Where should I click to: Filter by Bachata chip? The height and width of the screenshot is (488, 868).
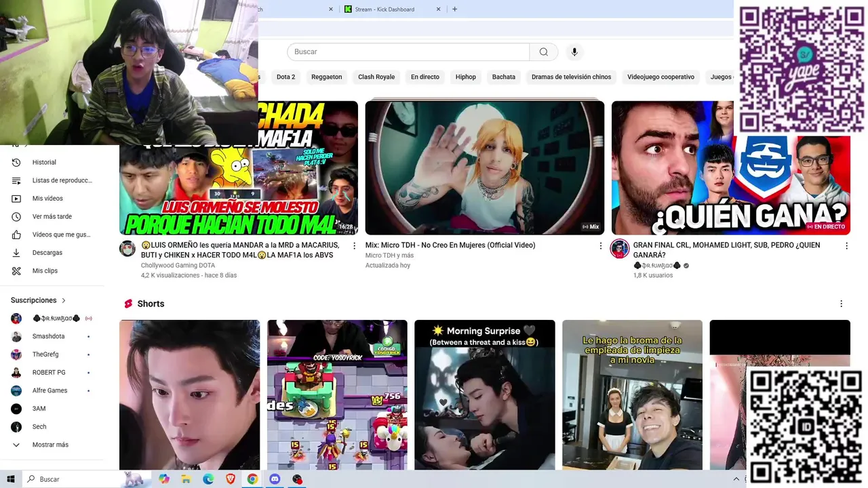[504, 77]
